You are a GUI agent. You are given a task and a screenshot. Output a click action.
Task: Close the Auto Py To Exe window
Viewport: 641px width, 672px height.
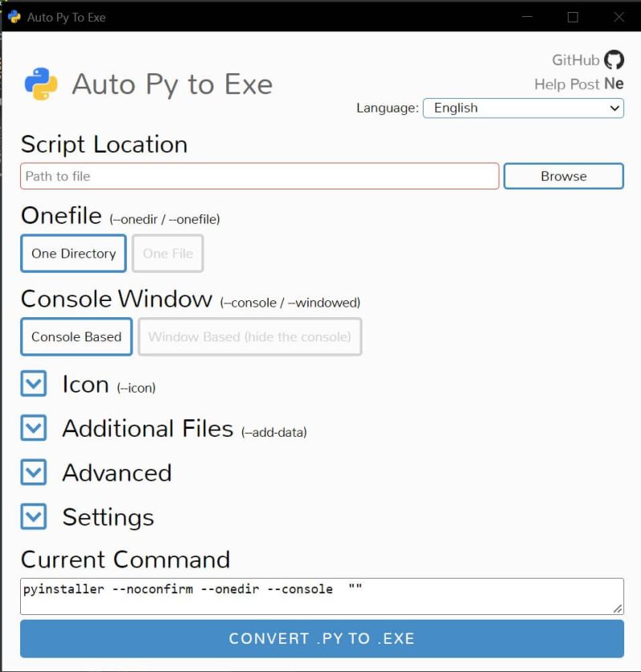pyautogui.click(x=619, y=17)
